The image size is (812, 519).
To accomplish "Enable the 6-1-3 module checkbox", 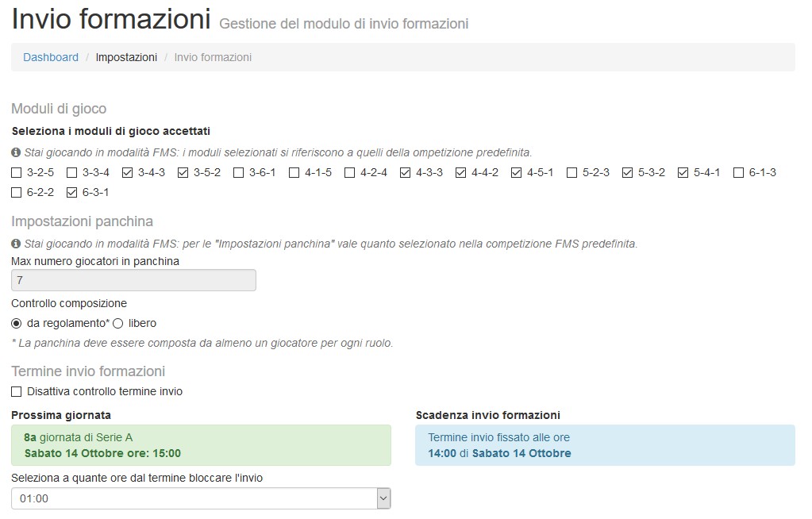I will click(x=739, y=171).
